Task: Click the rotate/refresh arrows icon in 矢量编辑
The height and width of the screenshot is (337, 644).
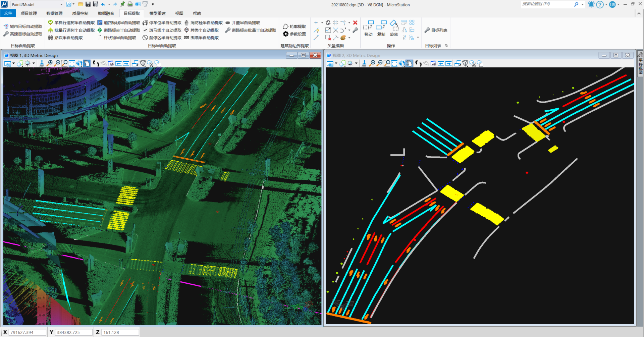Action: pos(328,22)
